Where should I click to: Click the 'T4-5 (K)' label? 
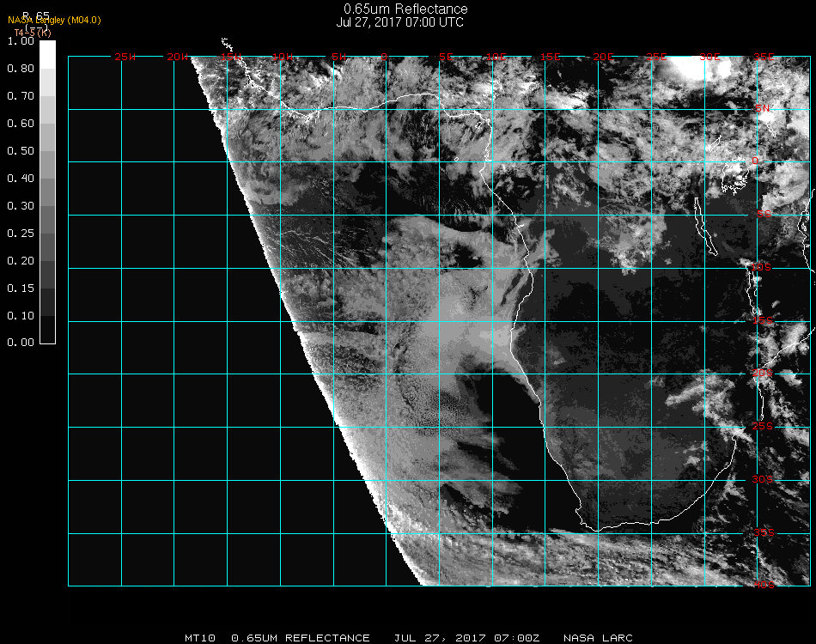pos(33,33)
